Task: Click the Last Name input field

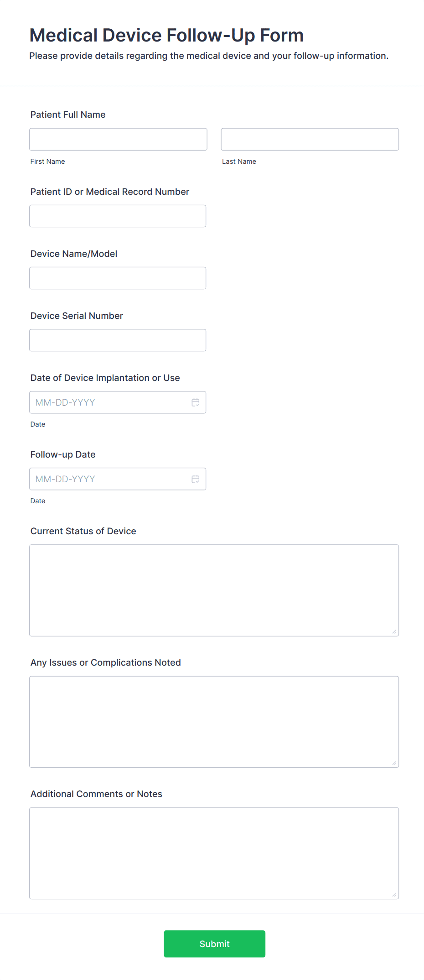Action: tap(310, 139)
